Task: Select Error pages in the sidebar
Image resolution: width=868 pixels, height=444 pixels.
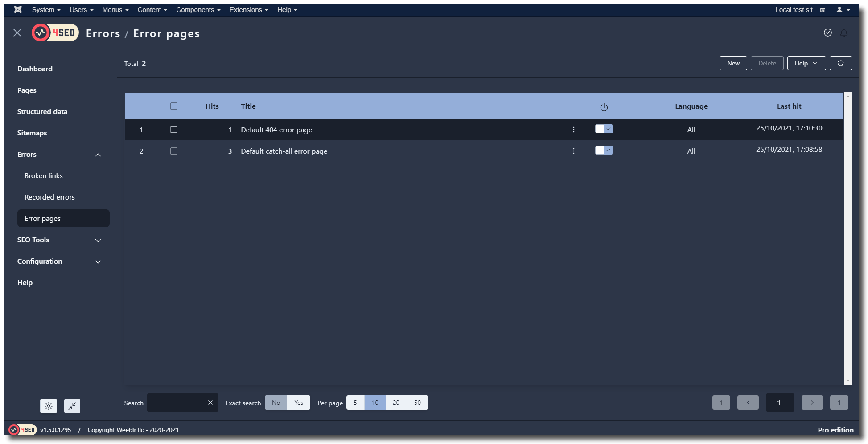Action: click(63, 218)
